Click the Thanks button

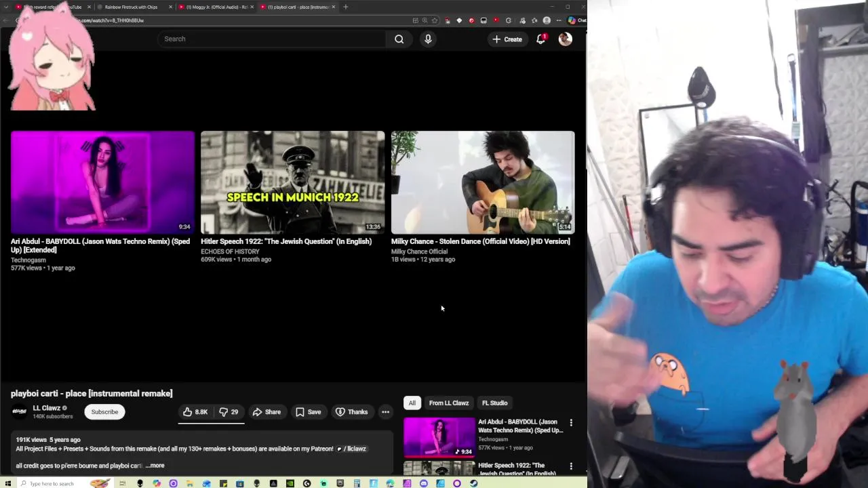coord(351,412)
